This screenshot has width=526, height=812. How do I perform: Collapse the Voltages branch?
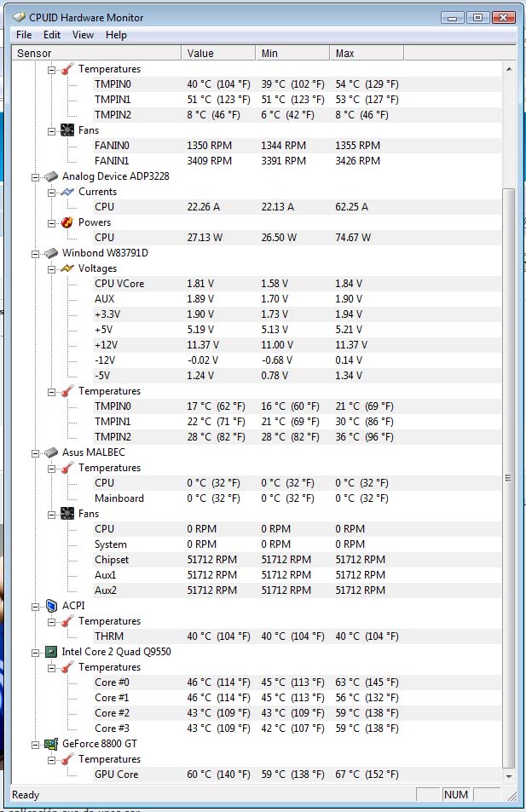tap(51, 269)
